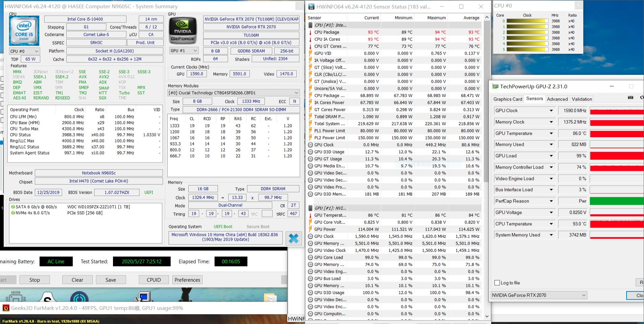Image resolution: width=644 pixels, height=324 pixels.
Task: Click the thermometer icon beside CPU Package
Action: 310,33
